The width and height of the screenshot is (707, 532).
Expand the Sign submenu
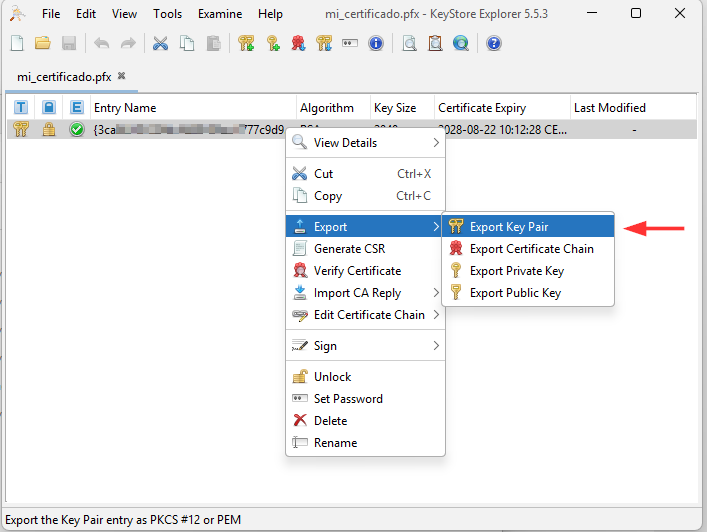pos(366,346)
